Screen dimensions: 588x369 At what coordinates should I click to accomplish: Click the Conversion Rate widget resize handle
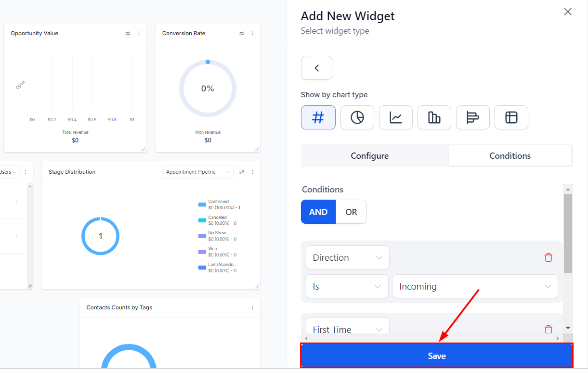point(257,149)
